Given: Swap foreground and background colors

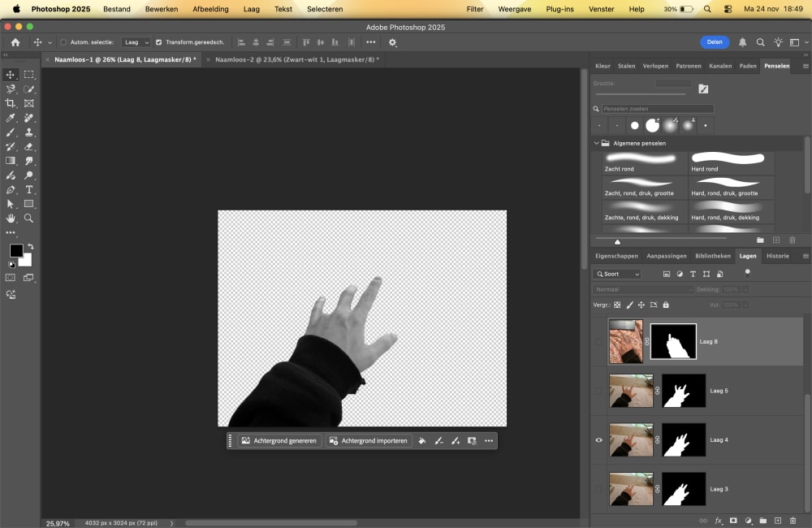Looking at the screenshot, I should coord(31,247).
